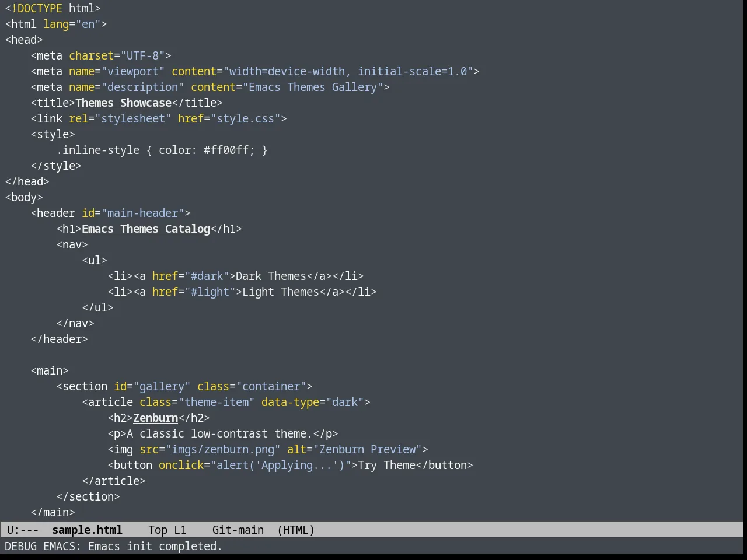The height and width of the screenshot is (560, 747).
Task: Click the U:--- coding status in mode line
Action: pyautogui.click(x=23, y=530)
